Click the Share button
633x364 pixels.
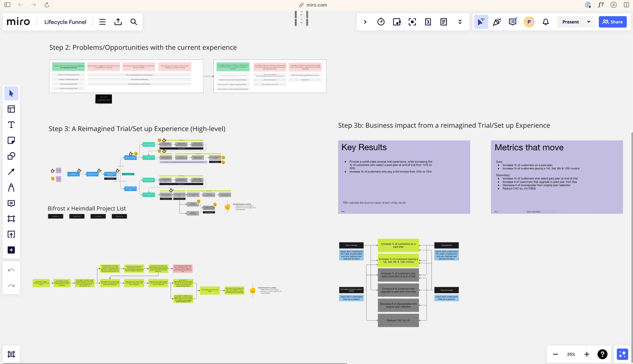click(x=612, y=22)
